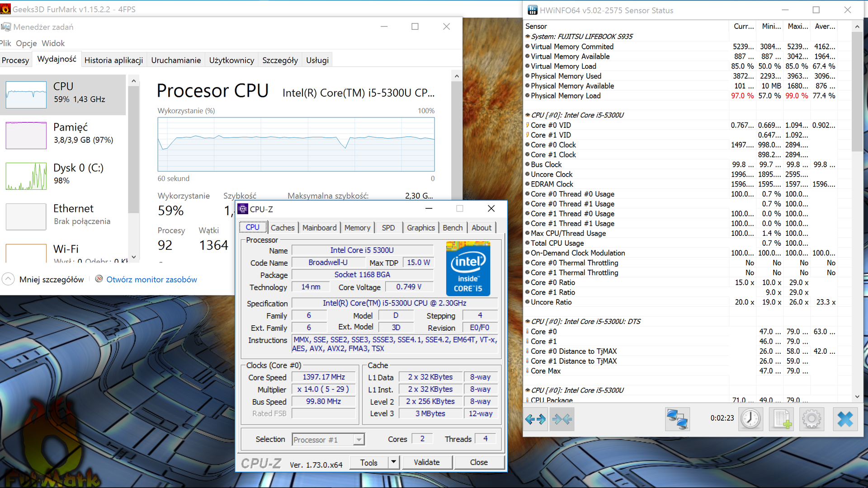Viewport: 868px width, 488px height.
Task: Select Core #0 VID voltage sensor icon
Action: [x=528, y=125]
